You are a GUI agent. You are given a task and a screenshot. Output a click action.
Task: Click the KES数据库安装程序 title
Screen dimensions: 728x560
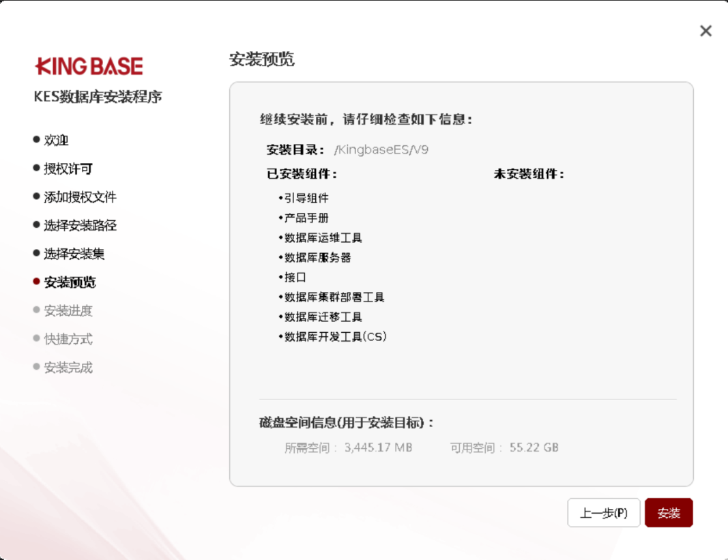(x=98, y=97)
